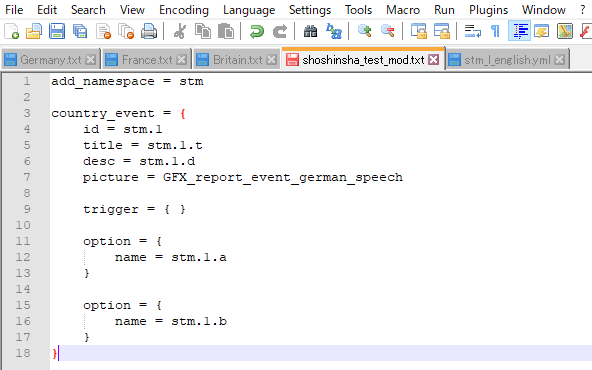The image size is (592, 370).
Task: Open the Tools menu
Action: coord(358,9)
